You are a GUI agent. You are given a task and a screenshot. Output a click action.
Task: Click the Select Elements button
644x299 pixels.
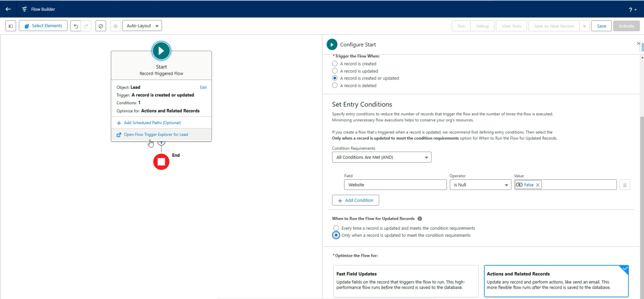coord(43,26)
